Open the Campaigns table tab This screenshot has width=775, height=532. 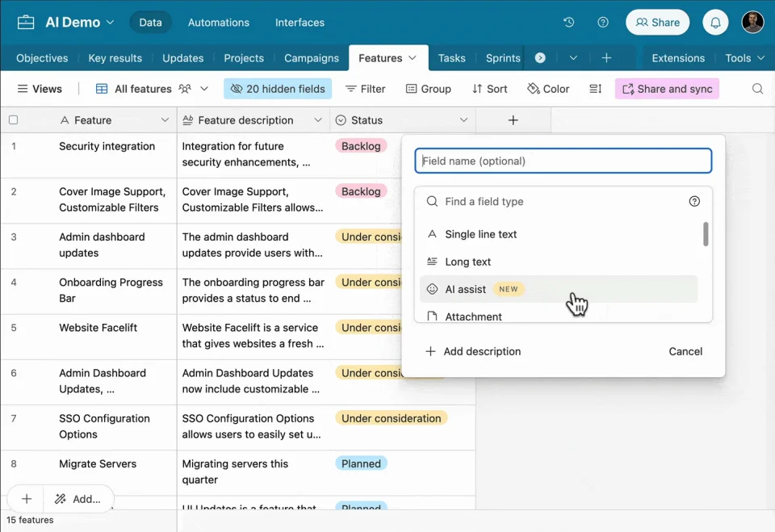[312, 58]
